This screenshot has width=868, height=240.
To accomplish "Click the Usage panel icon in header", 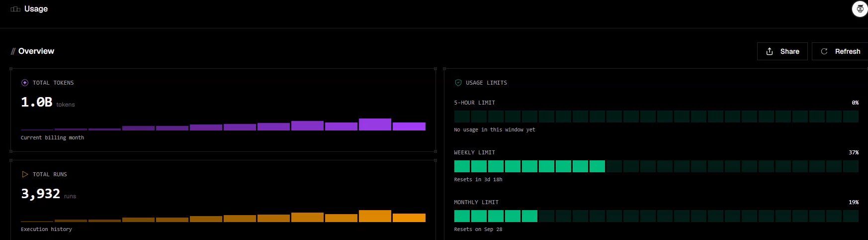I will (15, 9).
